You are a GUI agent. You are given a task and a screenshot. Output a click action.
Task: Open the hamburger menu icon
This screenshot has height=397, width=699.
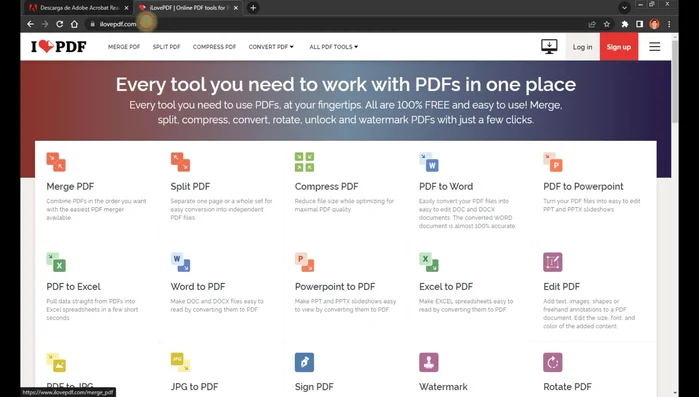coord(654,46)
